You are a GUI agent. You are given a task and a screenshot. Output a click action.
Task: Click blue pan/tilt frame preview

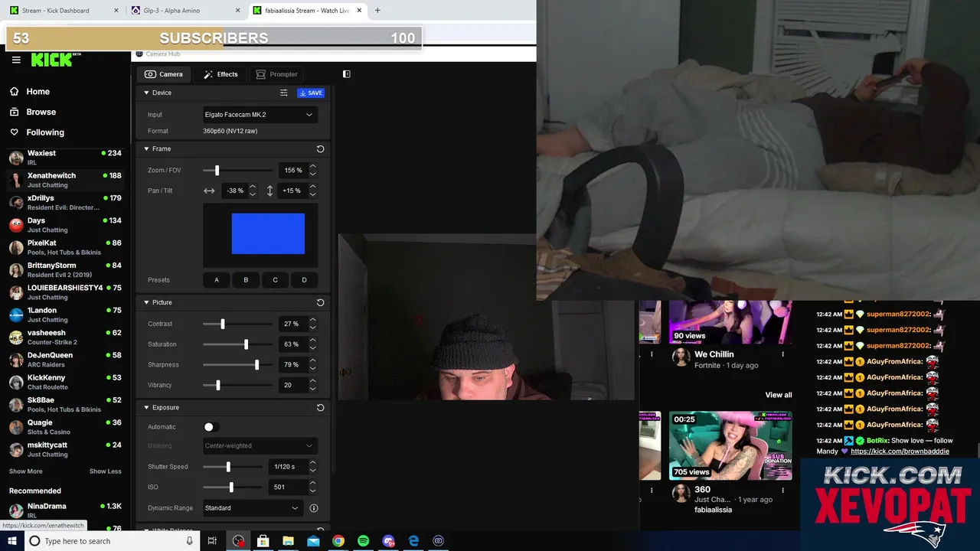pos(268,234)
